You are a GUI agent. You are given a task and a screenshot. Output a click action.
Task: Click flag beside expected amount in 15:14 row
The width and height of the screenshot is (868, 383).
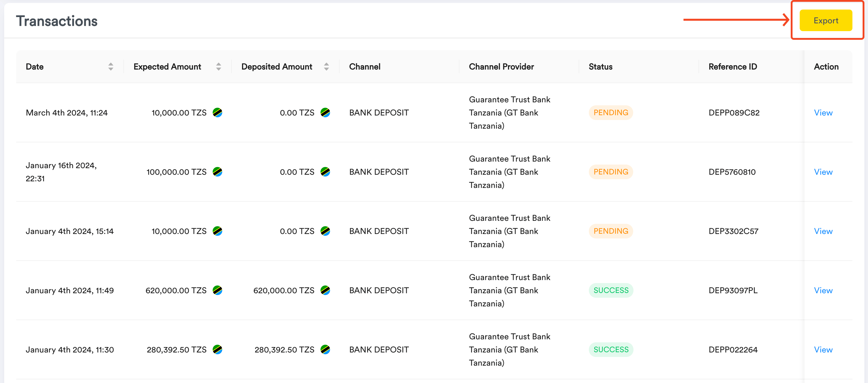[217, 231]
